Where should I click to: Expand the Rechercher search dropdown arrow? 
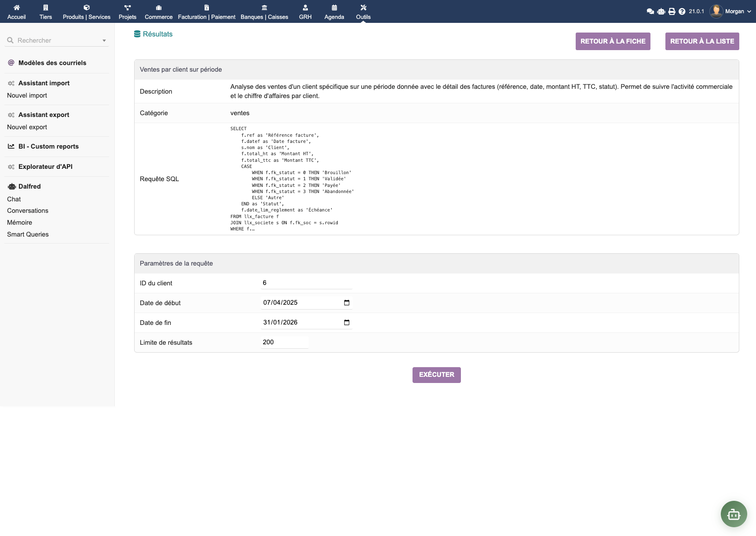click(104, 40)
